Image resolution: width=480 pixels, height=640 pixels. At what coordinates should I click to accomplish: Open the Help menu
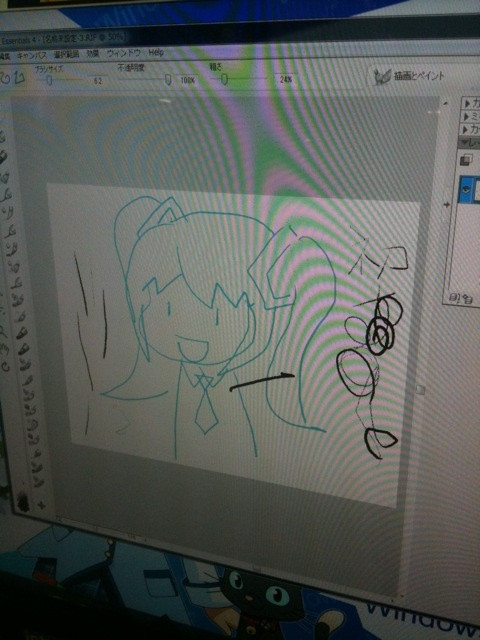pyautogui.click(x=156, y=52)
